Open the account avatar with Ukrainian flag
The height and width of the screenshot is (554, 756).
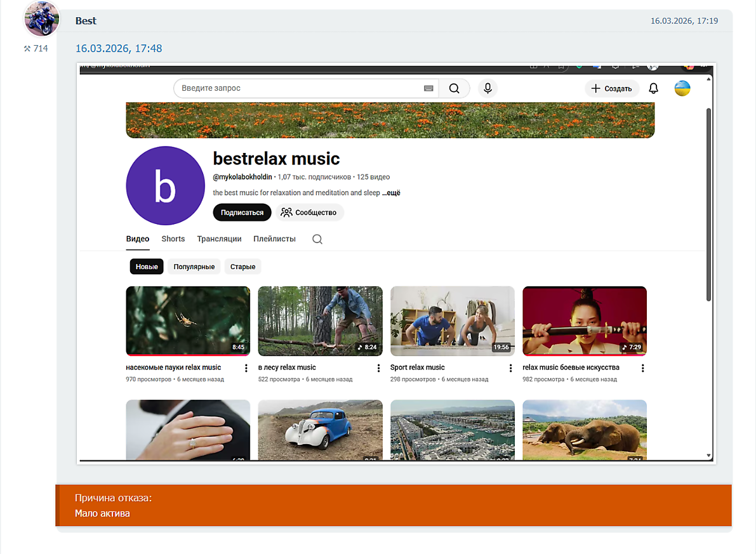click(682, 89)
